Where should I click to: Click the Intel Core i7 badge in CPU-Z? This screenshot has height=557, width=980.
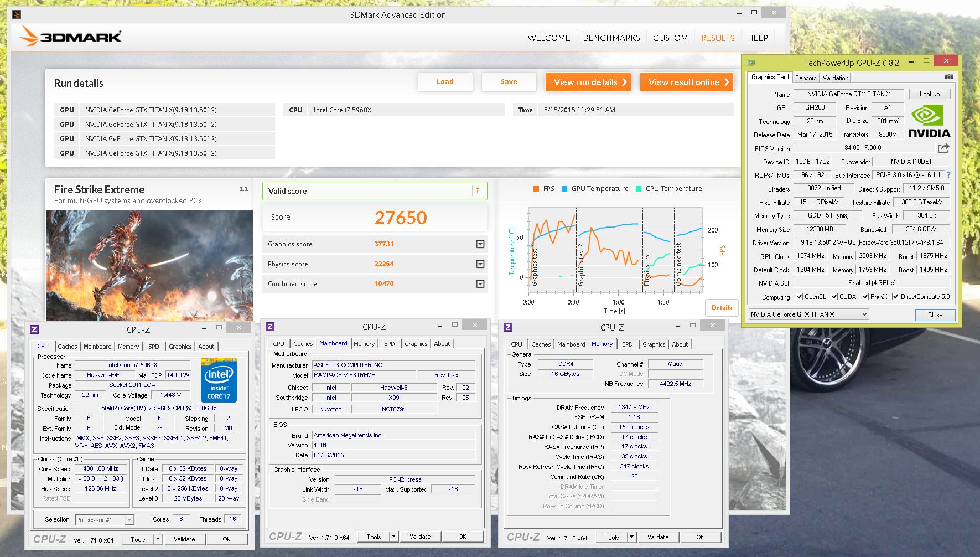(219, 380)
